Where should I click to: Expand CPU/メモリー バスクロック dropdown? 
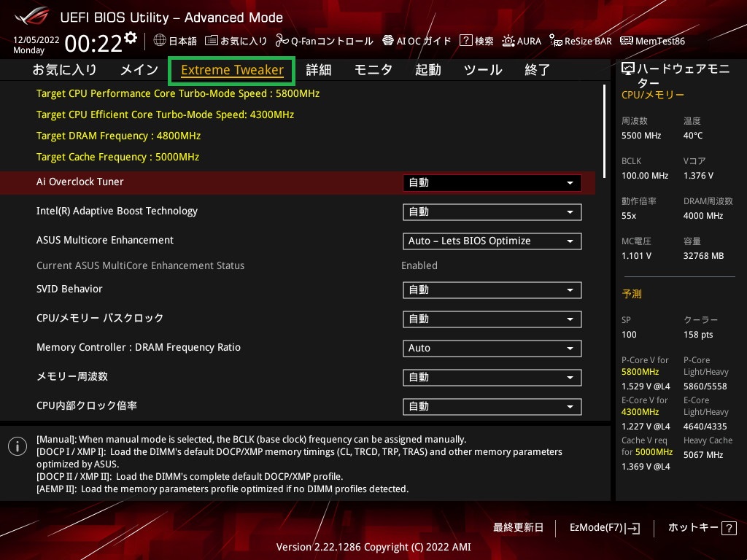click(x=492, y=319)
